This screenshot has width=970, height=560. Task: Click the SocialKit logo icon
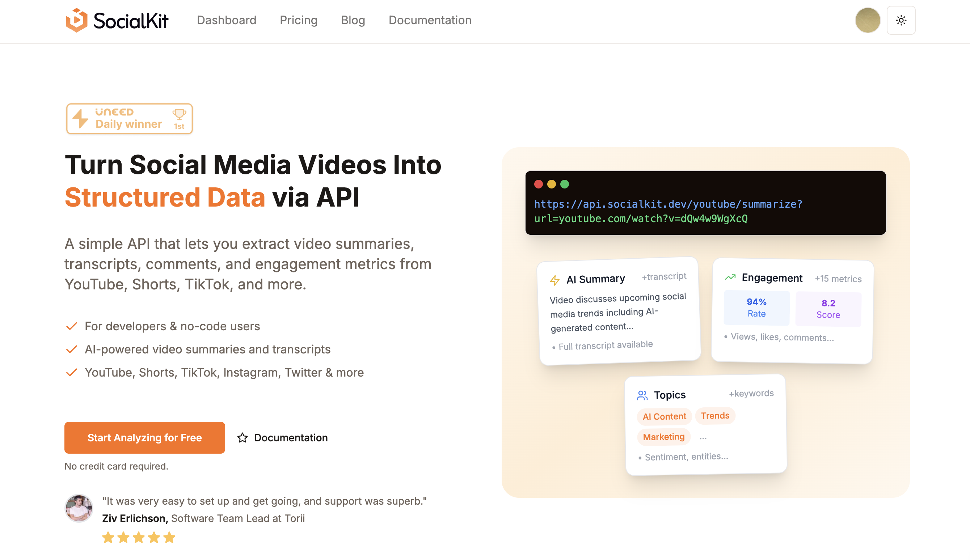coord(77,20)
